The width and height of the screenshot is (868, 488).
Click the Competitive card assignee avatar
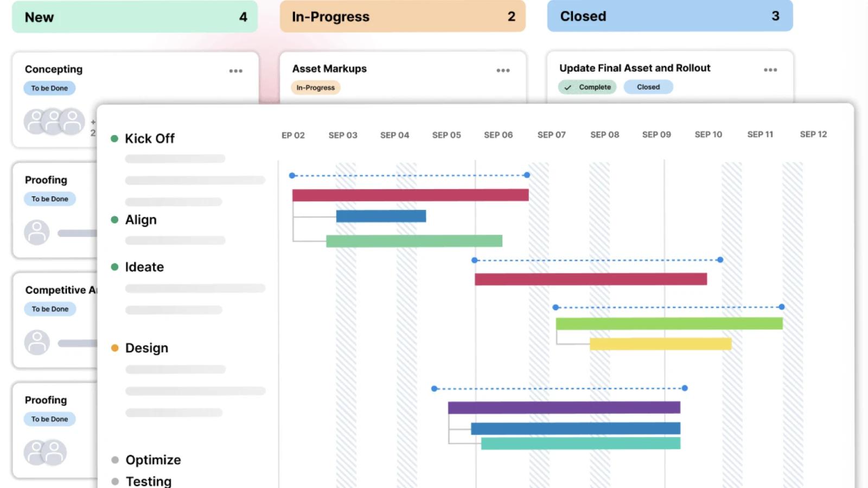37,343
